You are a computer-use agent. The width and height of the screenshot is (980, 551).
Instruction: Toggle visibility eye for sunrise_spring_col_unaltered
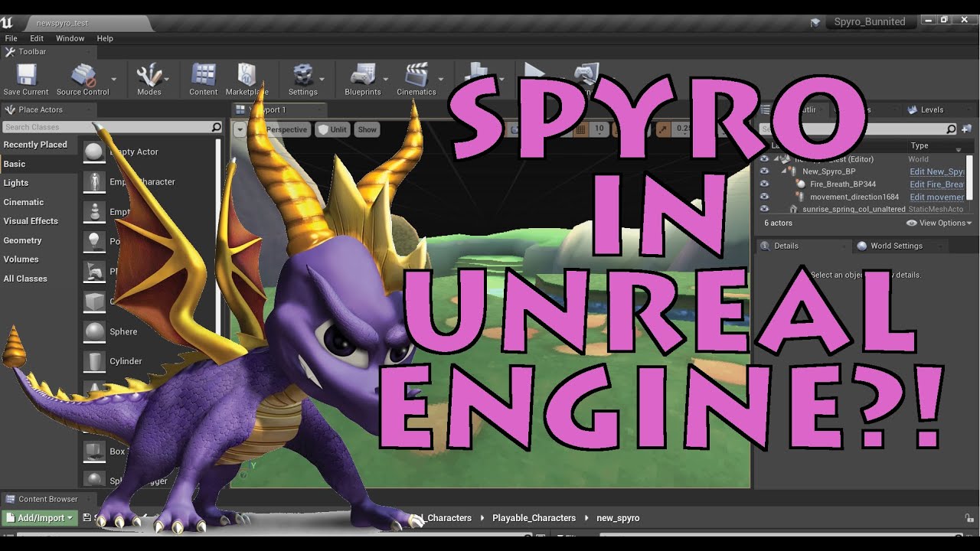tap(764, 209)
